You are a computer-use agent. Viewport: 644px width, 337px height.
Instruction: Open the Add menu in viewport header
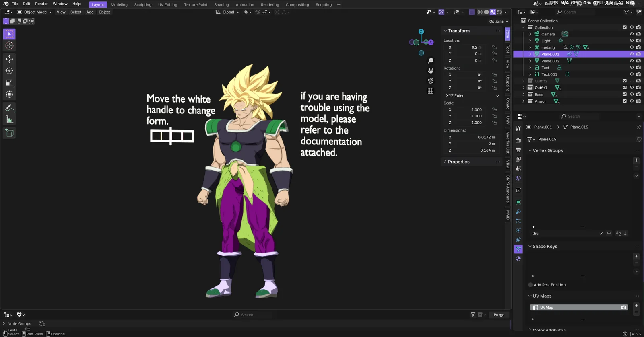(x=90, y=12)
